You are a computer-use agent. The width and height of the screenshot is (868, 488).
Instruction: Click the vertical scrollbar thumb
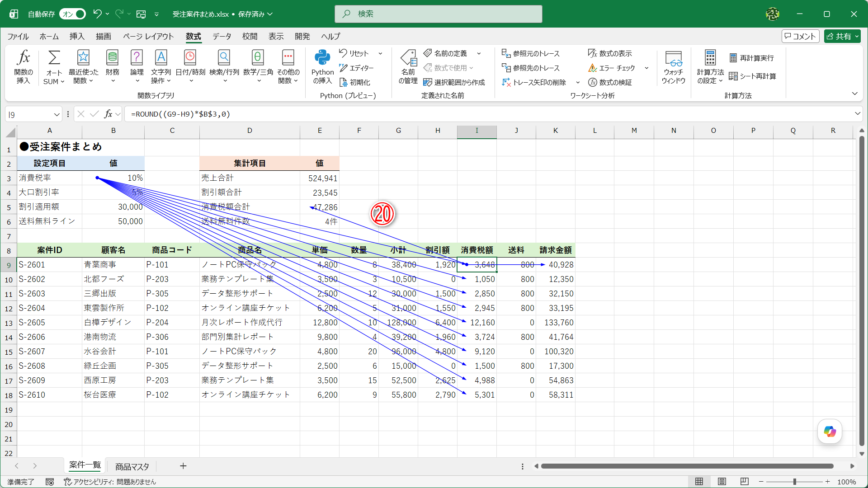pos(862,290)
